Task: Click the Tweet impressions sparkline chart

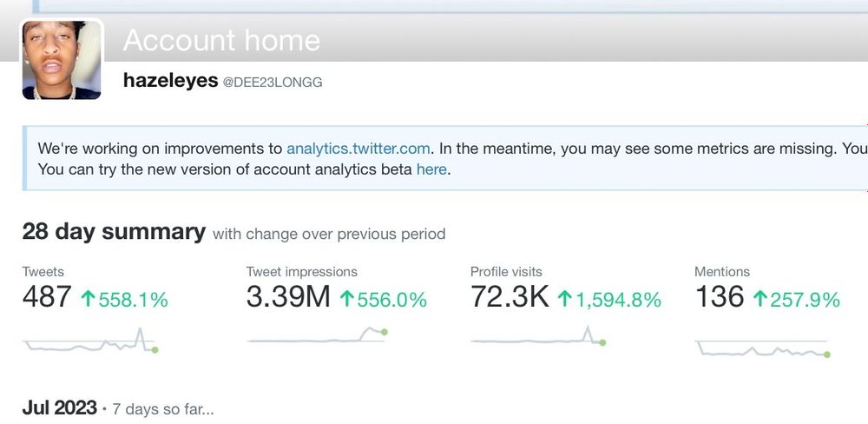Action: [317, 336]
